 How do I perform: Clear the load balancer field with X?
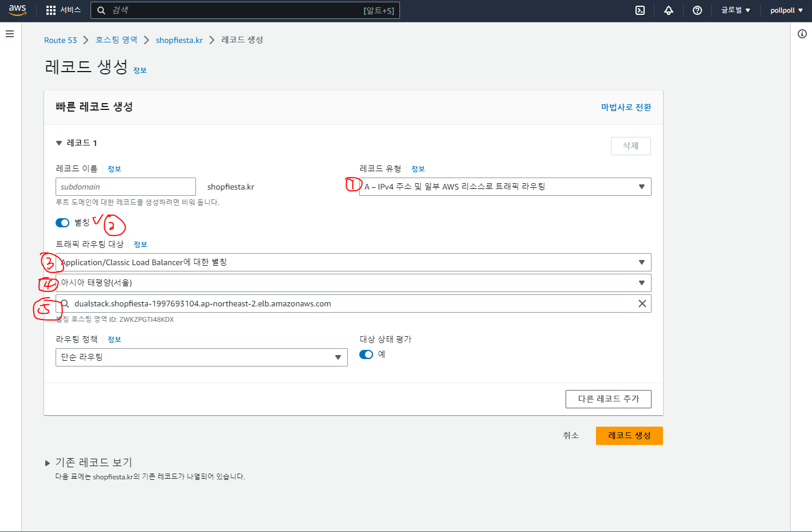tap(642, 304)
